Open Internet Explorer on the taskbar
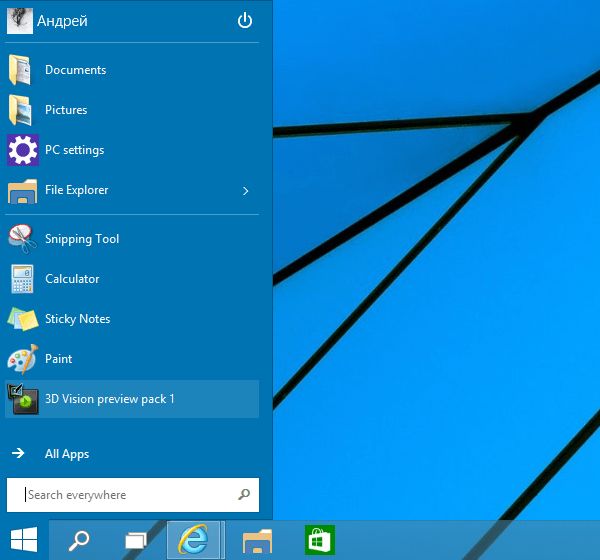600x560 pixels. [x=194, y=540]
